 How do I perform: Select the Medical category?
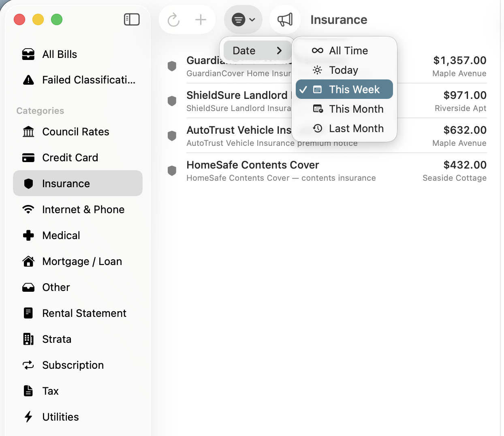pos(78,235)
